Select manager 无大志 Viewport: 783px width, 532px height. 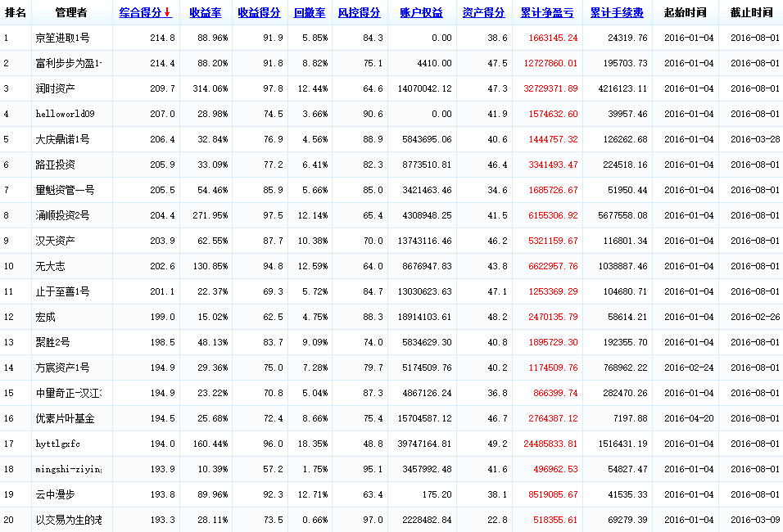coord(50,267)
